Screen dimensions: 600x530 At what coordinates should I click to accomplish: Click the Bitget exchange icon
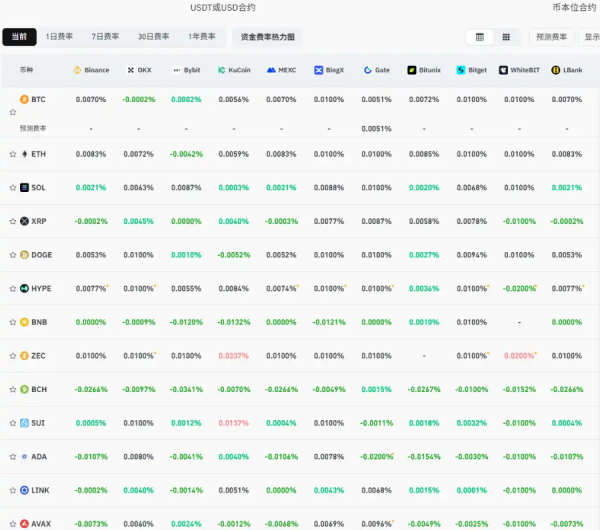pyautogui.click(x=461, y=71)
